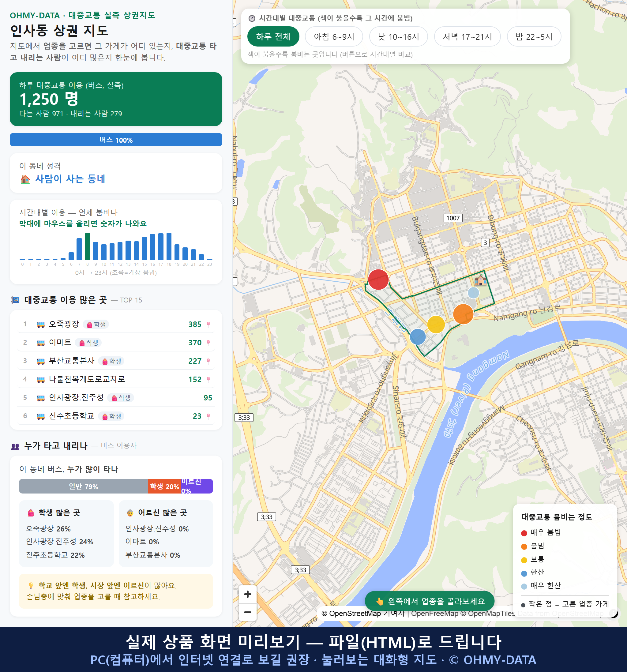The image size is (627, 672).
Task: Select the 하루 전체 time filter
Action: (273, 36)
